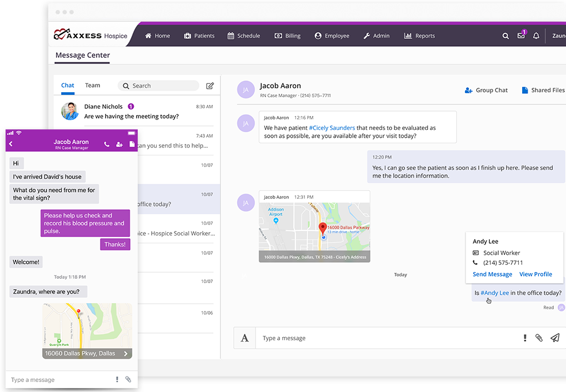Image resolution: width=566 pixels, height=392 pixels.
Task: Open the Dallas Parkway map in chat
Action: [314, 232]
